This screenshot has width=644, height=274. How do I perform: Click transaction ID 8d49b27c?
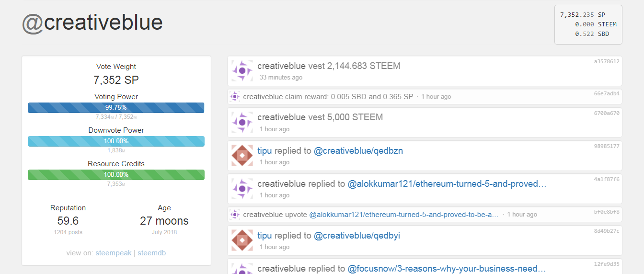(607, 231)
